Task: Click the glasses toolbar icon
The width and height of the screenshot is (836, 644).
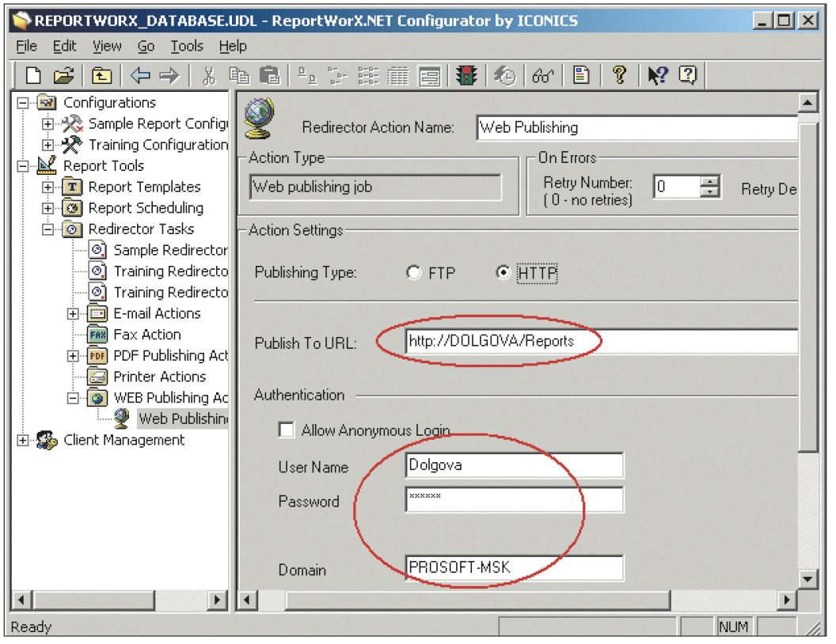Action: point(543,76)
